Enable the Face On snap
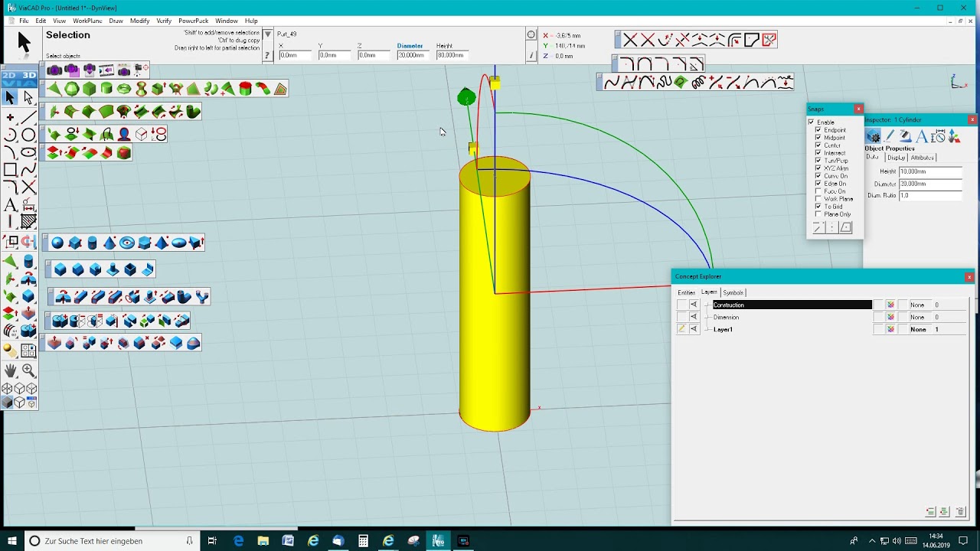Viewport: 980px width, 551px height. coord(818,191)
